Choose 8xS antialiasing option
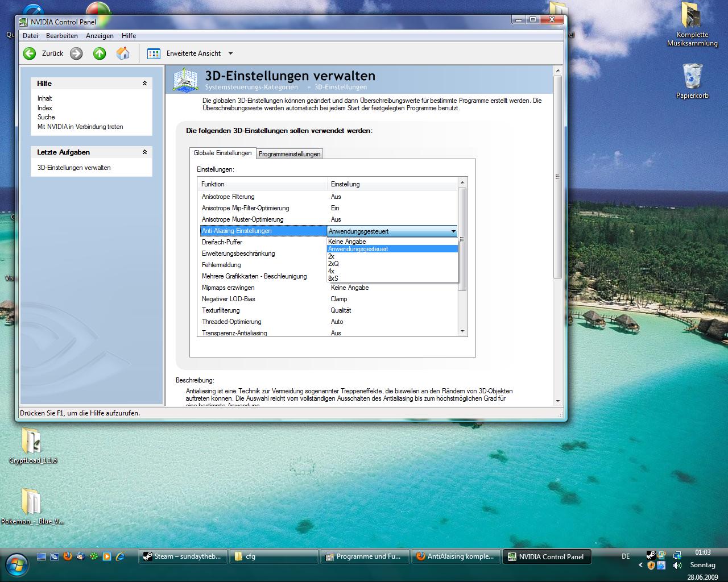 tap(392, 278)
